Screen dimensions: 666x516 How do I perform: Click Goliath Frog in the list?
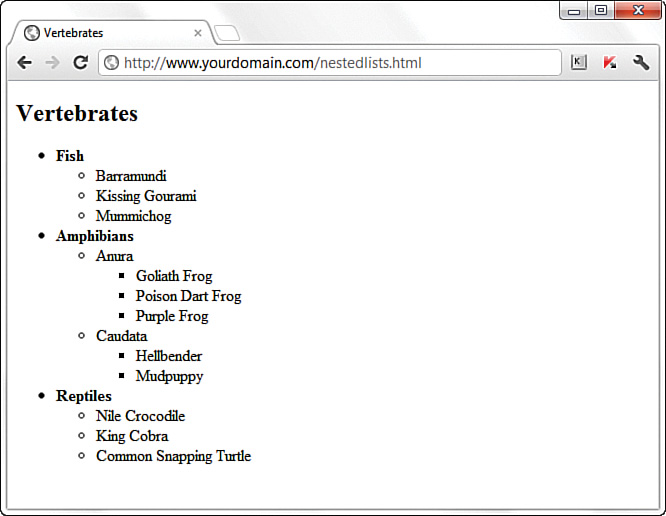point(174,276)
